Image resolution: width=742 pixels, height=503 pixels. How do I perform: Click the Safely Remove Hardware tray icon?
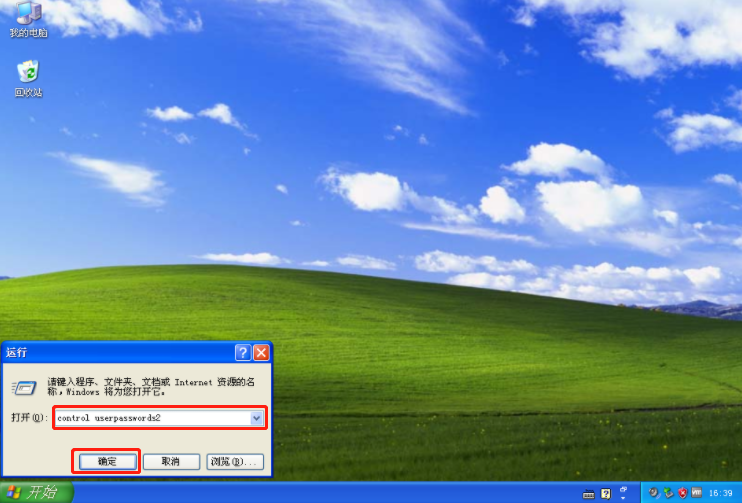669,493
